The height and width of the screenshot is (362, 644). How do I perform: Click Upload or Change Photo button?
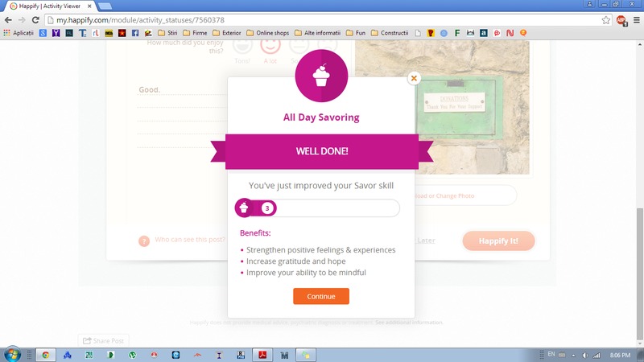(x=444, y=195)
